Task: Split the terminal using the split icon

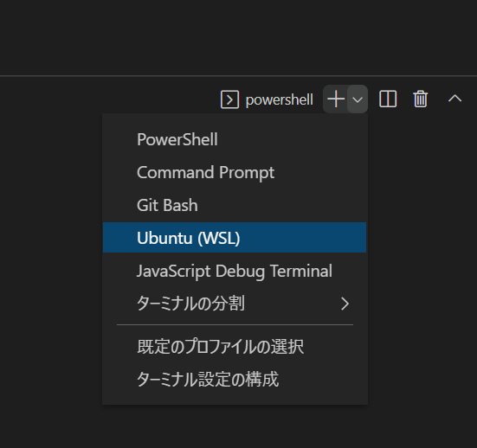Action: tap(388, 99)
